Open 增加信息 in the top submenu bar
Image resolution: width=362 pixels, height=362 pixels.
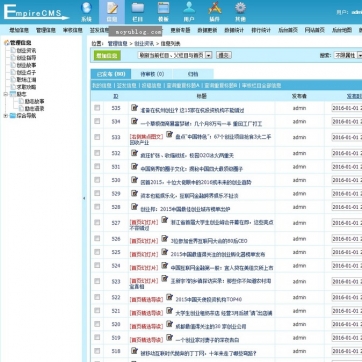[x=19, y=30]
